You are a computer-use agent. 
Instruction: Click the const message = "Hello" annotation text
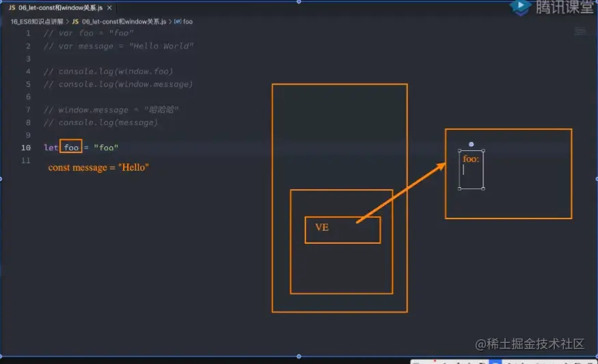coord(98,168)
